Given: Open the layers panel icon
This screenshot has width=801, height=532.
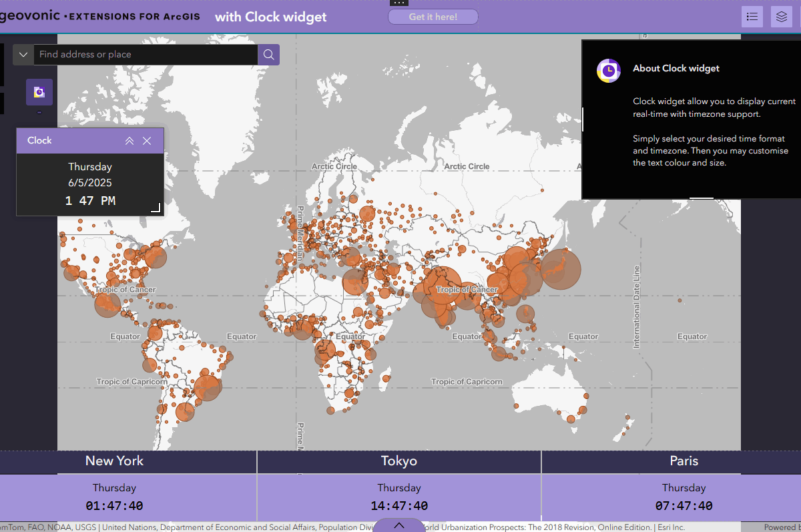Looking at the screenshot, I should coord(781,17).
